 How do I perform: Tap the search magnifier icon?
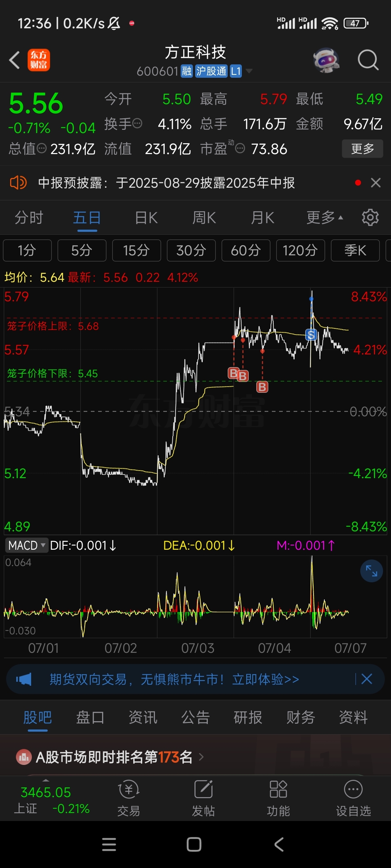[368, 60]
